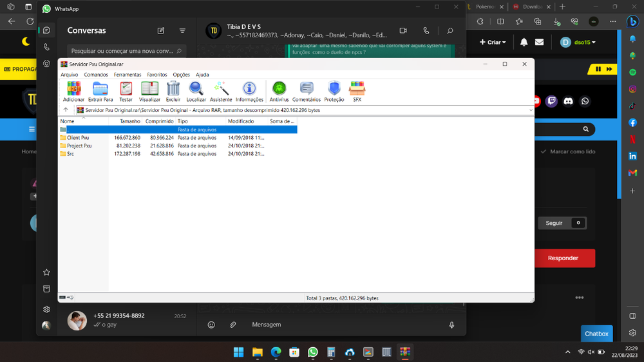Click the Antivírus scan icon

(279, 91)
